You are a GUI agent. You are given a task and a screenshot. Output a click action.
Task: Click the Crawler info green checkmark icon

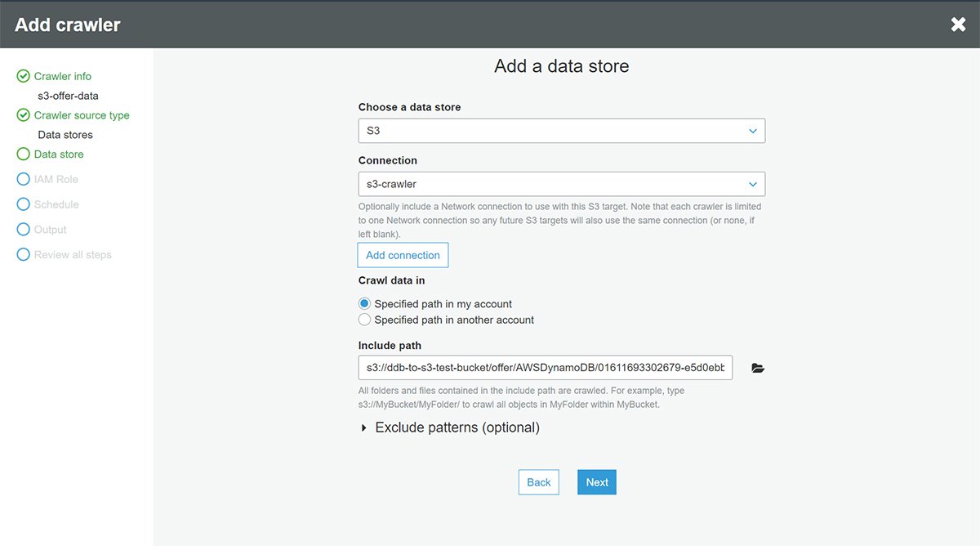(x=23, y=76)
